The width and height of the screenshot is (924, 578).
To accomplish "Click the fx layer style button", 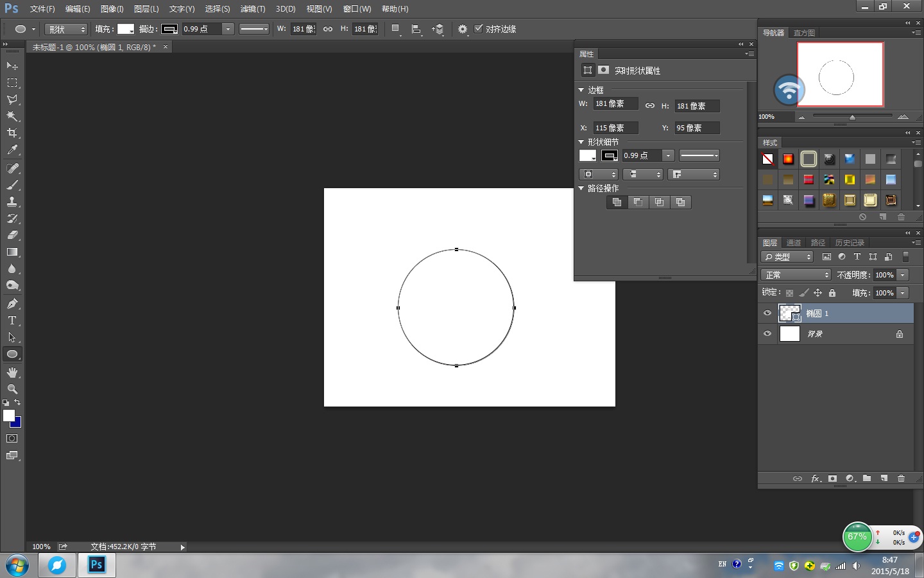I will tap(816, 478).
